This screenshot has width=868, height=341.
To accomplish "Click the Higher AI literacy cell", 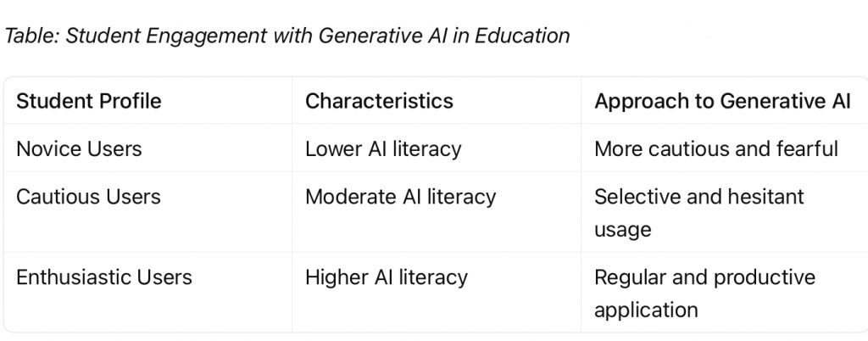I will point(386,277).
